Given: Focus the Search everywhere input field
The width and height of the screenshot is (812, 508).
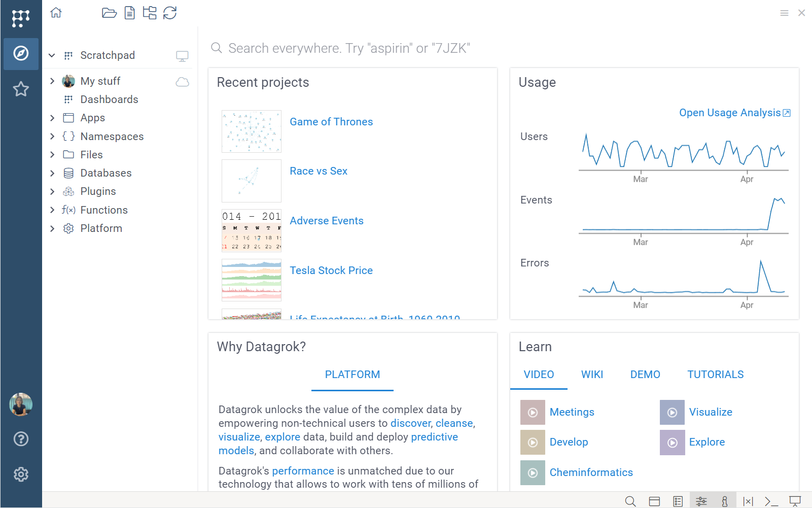Looking at the screenshot, I should [x=349, y=48].
